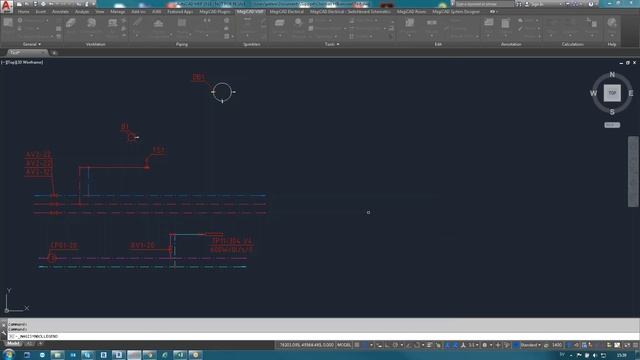The width and height of the screenshot is (640, 360).
Task: Click the Model layout tab button
Action: click(x=13, y=344)
